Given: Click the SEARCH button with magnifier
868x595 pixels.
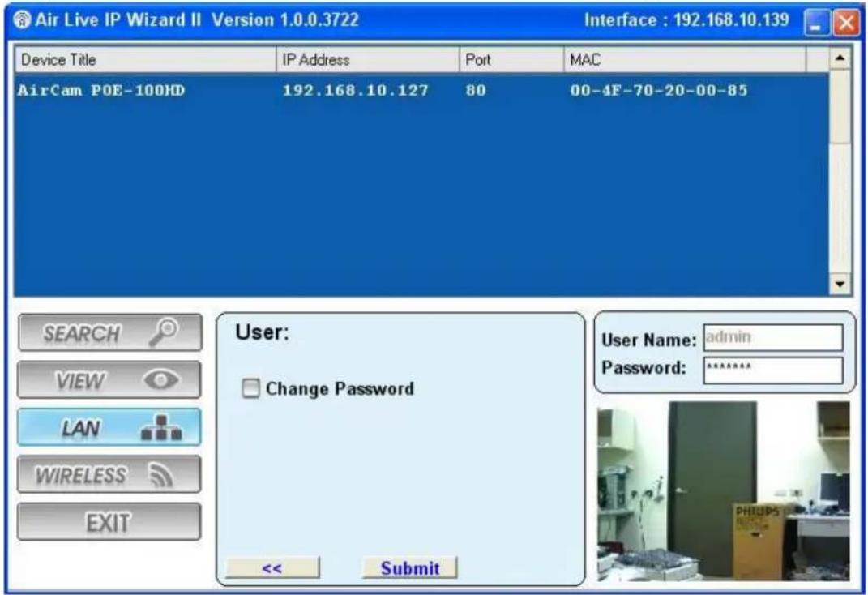Looking at the screenshot, I should (x=109, y=332).
